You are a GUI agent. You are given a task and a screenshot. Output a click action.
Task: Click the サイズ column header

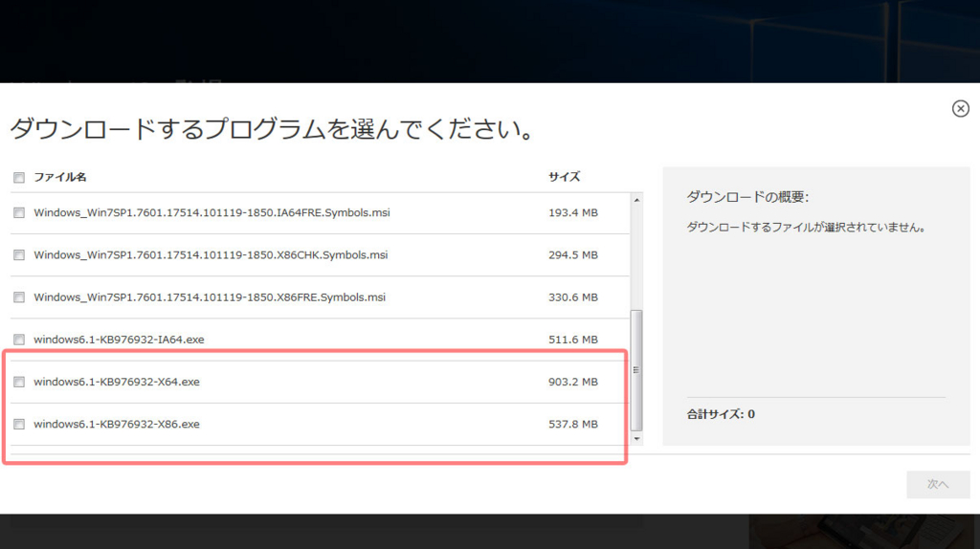[565, 177]
